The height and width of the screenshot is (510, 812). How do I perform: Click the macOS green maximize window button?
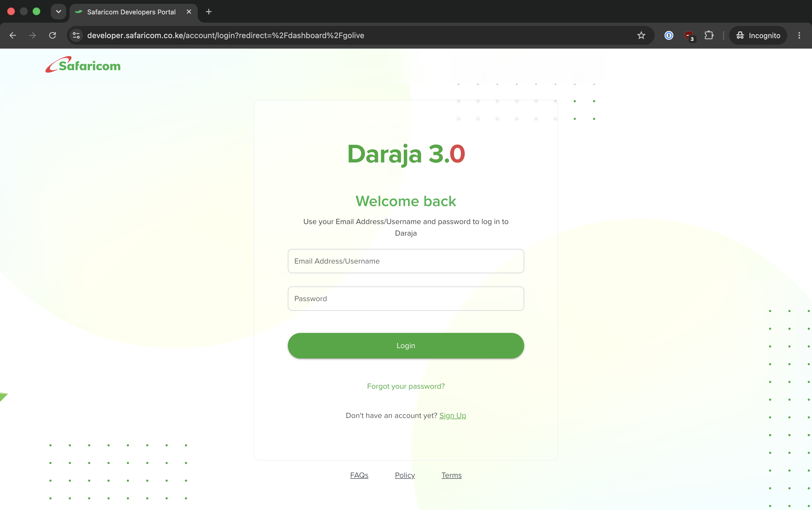point(36,12)
